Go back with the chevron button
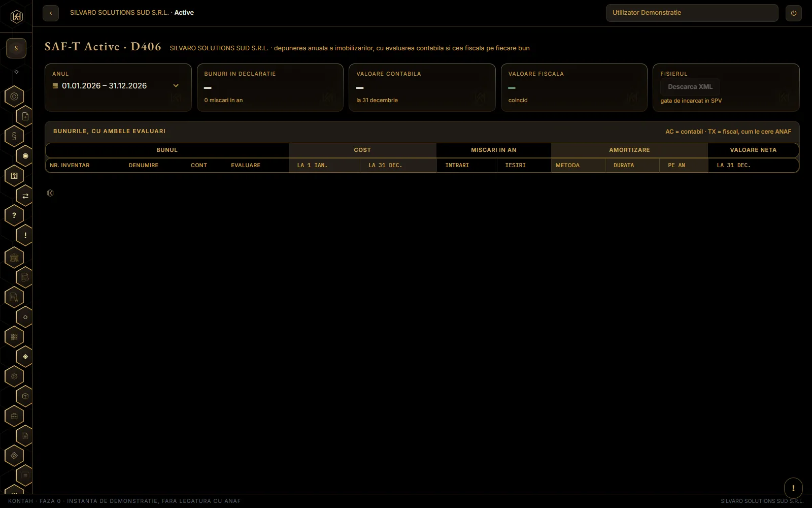Screen dimensions: 812x508 [51, 13]
